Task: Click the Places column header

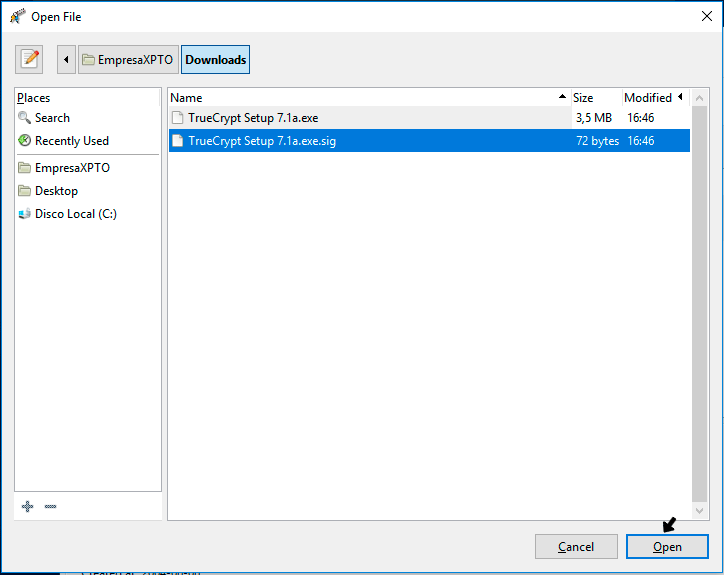Action: pyautogui.click(x=88, y=98)
